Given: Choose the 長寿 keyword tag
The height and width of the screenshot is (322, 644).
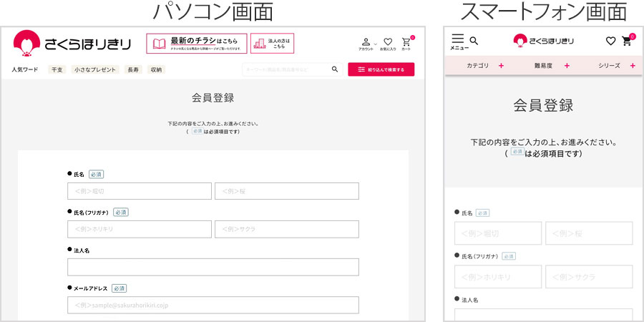Looking at the screenshot, I should click(x=133, y=69).
